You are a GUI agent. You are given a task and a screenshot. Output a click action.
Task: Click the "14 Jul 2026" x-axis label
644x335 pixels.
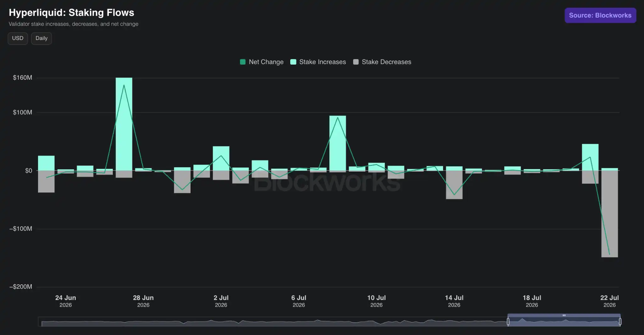coord(454,301)
